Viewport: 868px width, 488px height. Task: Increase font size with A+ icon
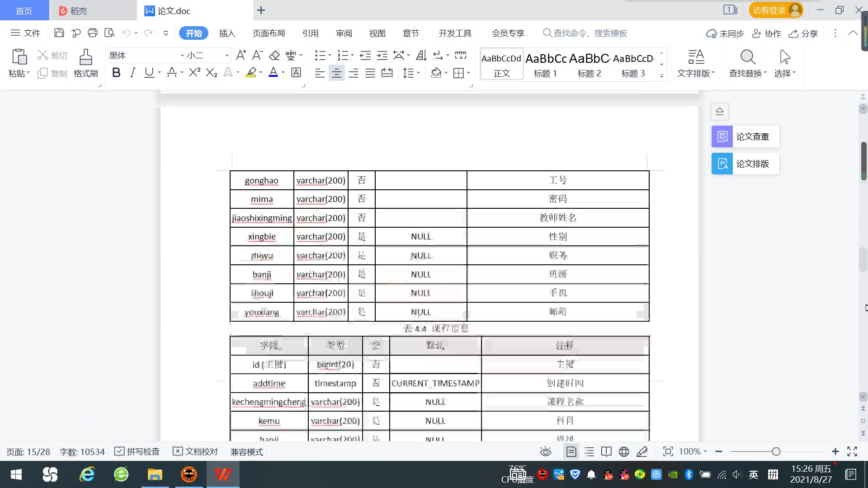tap(241, 55)
